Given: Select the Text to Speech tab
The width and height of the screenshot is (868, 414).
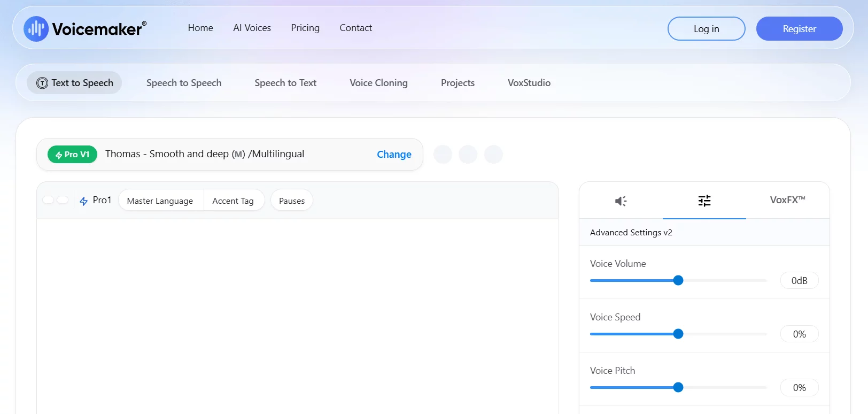Looking at the screenshot, I should 75,83.
